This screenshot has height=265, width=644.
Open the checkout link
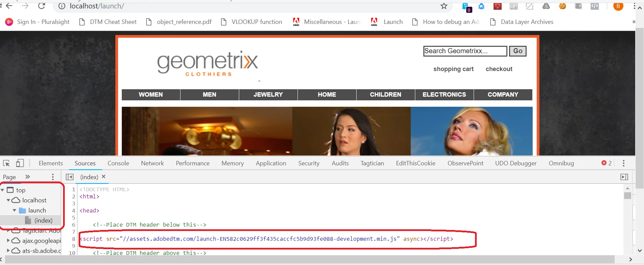(499, 69)
